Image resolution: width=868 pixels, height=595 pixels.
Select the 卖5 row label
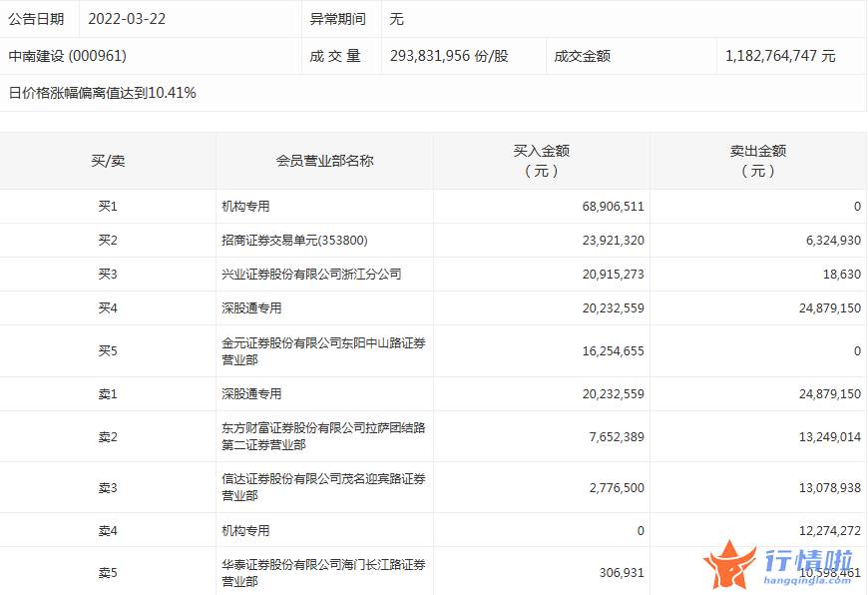pyautogui.click(x=108, y=573)
